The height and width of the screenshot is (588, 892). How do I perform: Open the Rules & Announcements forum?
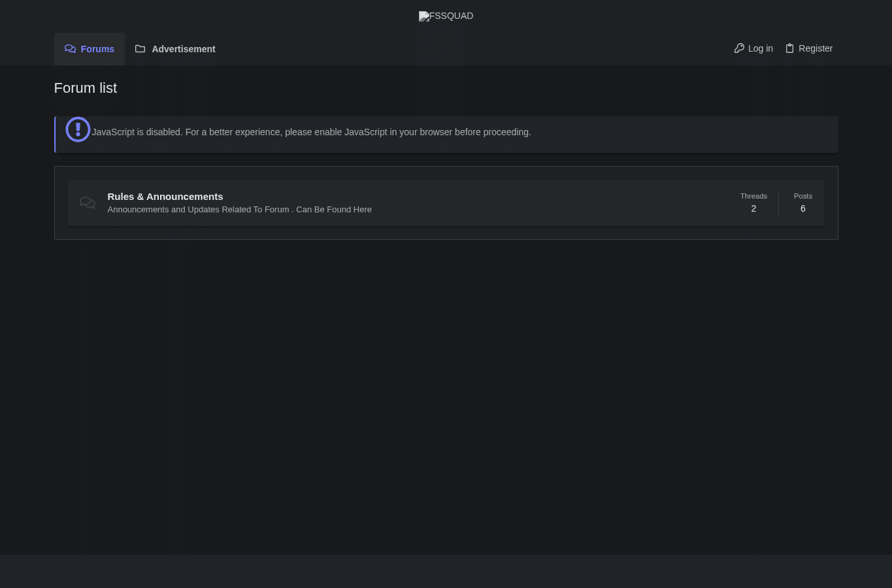pos(165,197)
